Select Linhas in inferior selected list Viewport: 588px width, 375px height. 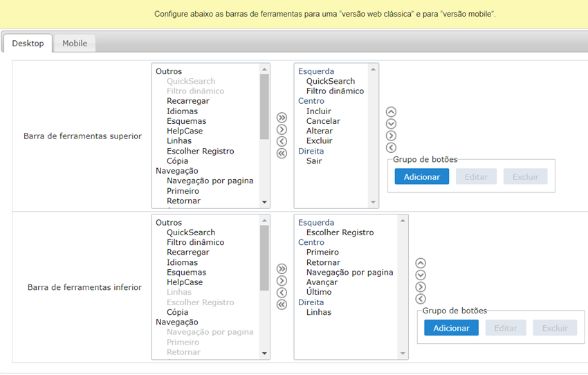click(x=319, y=312)
